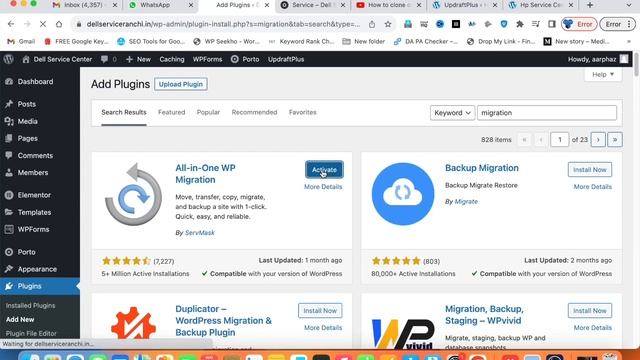Open Members in the sidebar
The width and height of the screenshot is (640, 360).
point(33,173)
